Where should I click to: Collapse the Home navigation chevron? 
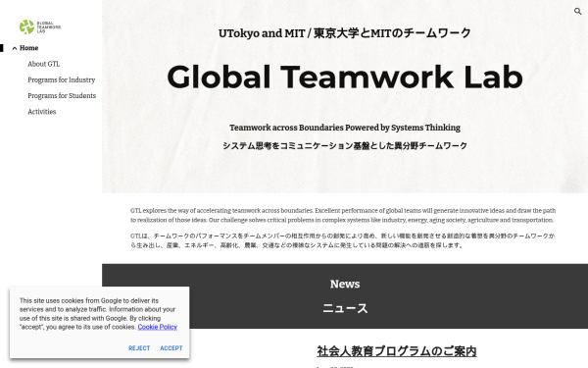(x=15, y=48)
